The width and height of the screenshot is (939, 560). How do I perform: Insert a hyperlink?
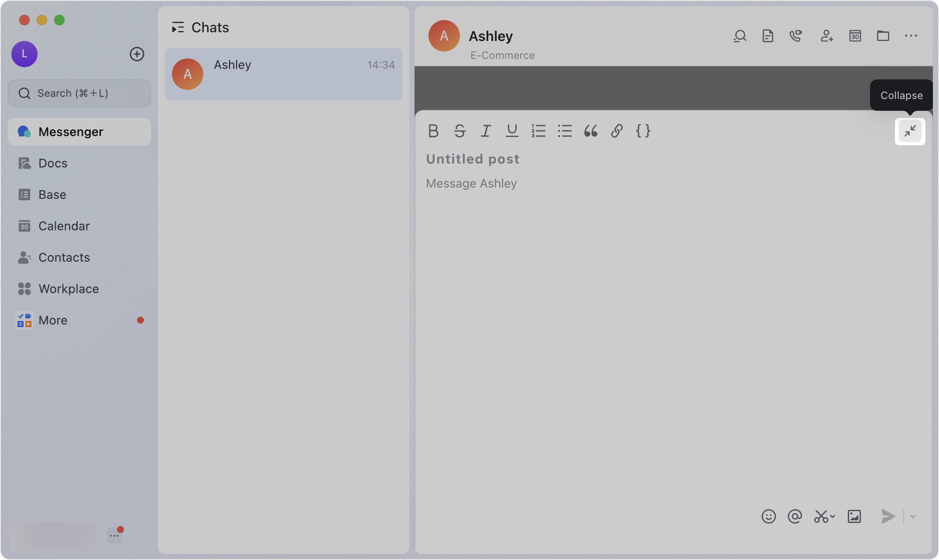click(x=617, y=131)
